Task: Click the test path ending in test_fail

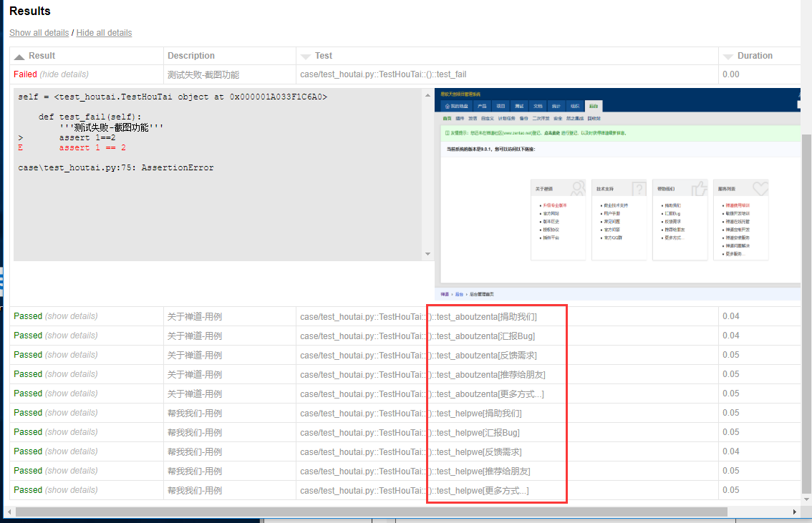Action: pyautogui.click(x=383, y=74)
